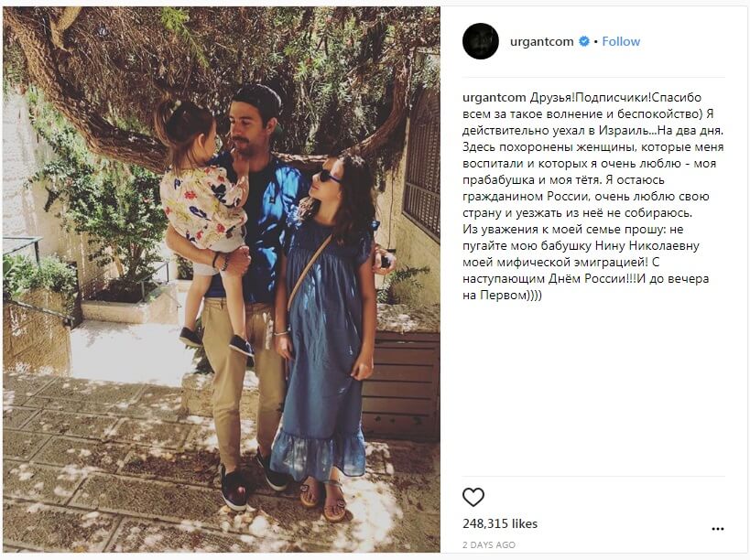Open the three-dot more options menu
The width and height of the screenshot is (750, 560).
tap(717, 529)
